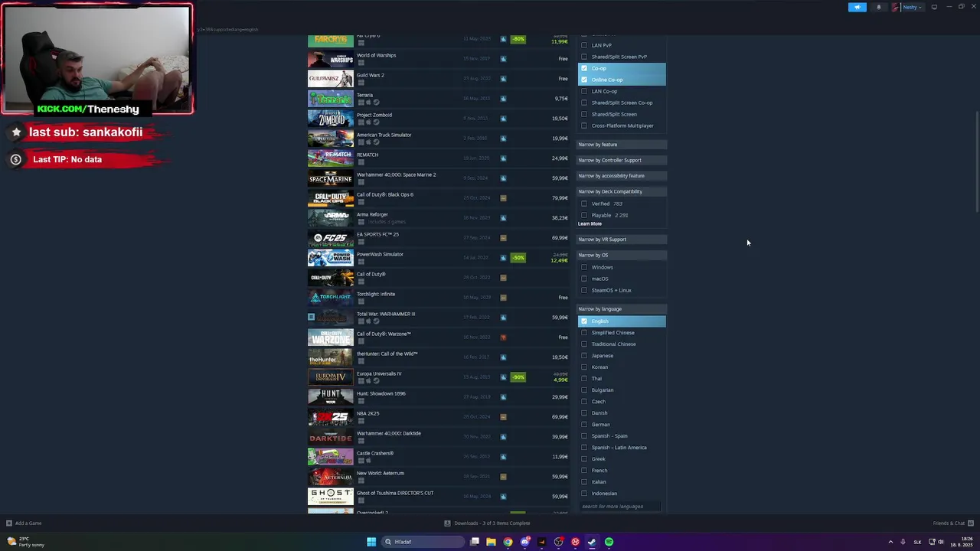Expand Narrow by VR Support
Screen dimensions: 980x551
621,240
